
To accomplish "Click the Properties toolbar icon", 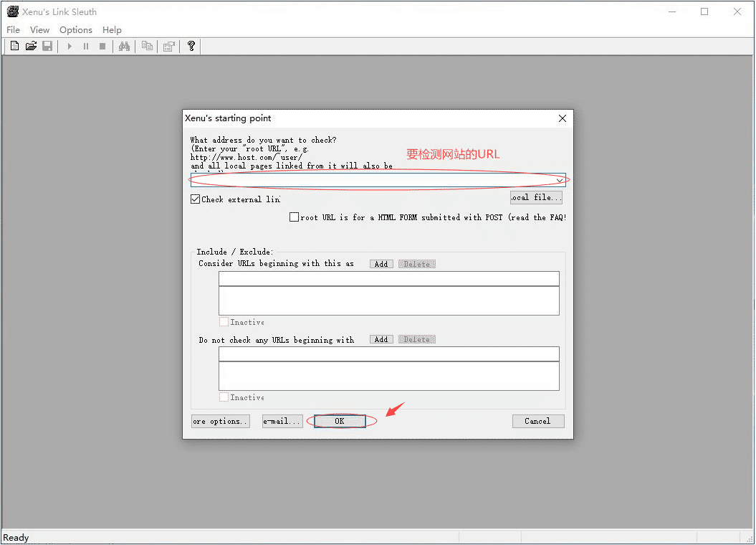I will click(168, 47).
